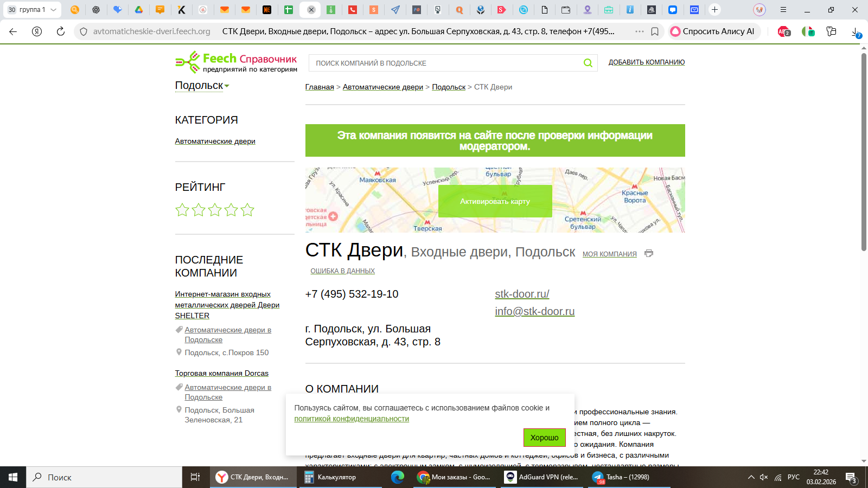This screenshot has width=868, height=488.
Task: Open the browser downloads icon
Action: [856, 32]
